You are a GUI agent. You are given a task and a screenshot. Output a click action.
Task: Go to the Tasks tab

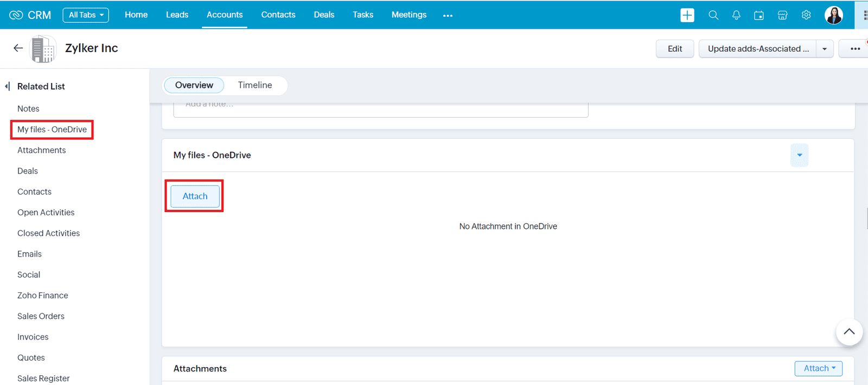click(363, 15)
